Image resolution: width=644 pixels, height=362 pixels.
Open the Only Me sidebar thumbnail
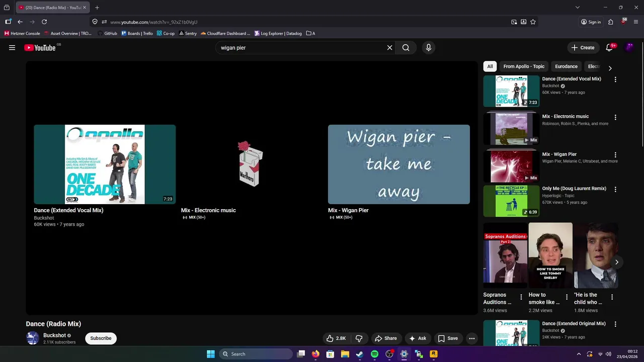pos(512,201)
